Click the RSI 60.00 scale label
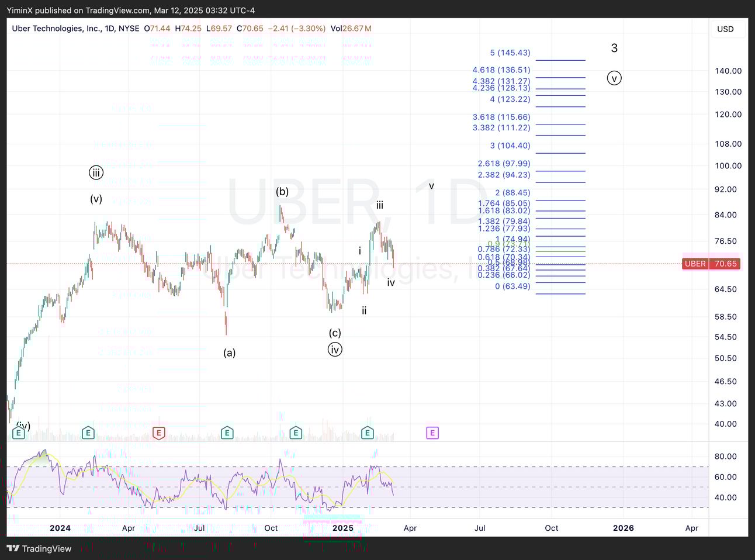The height and width of the screenshot is (560, 755). pyautogui.click(x=725, y=477)
